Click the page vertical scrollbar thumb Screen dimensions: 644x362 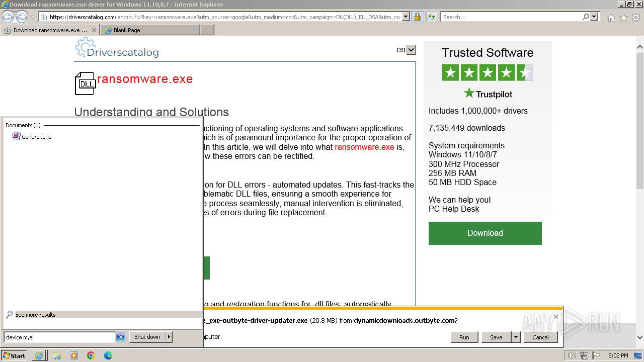point(640,121)
